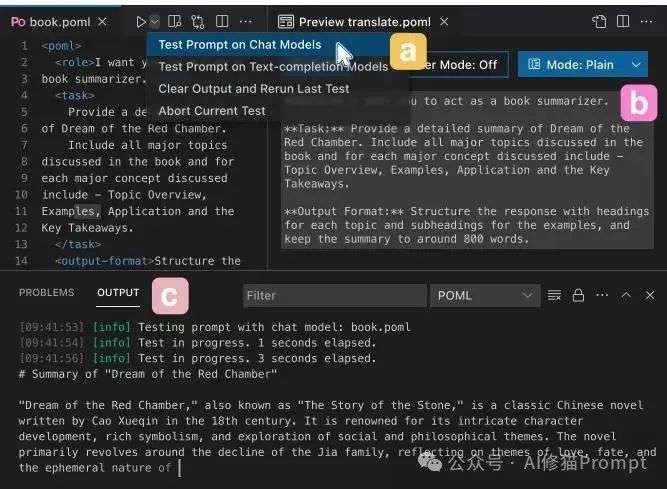The image size is (667, 489).
Task: Open POML preview to the side icon
Action: tap(174, 21)
